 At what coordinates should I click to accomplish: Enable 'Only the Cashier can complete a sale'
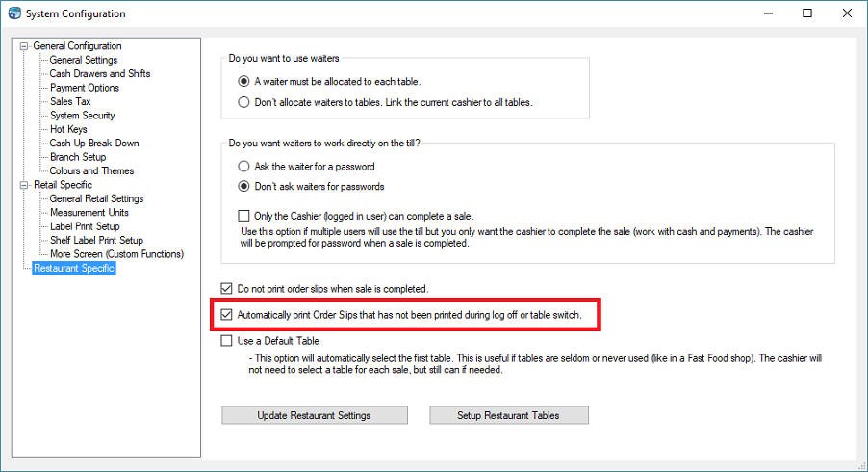point(243,217)
